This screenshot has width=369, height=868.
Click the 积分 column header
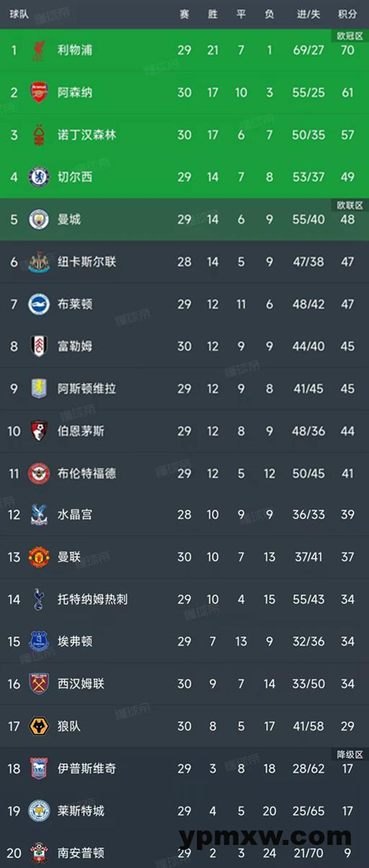click(x=347, y=14)
